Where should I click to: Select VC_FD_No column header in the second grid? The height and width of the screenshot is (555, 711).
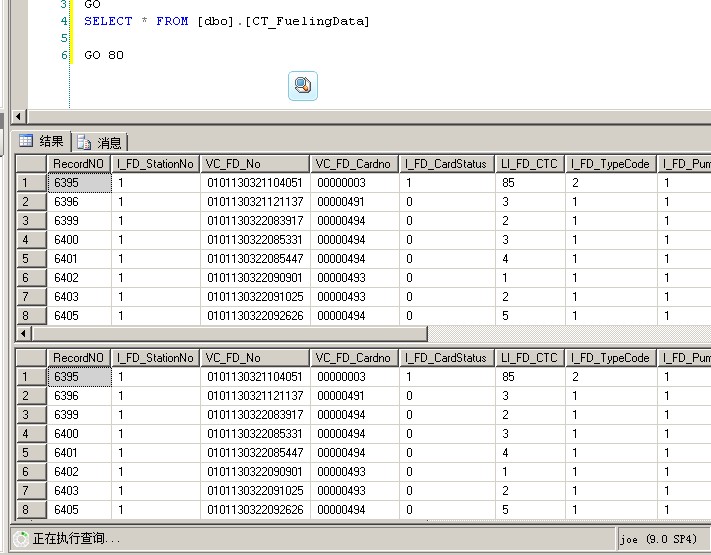tap(255, 358)
